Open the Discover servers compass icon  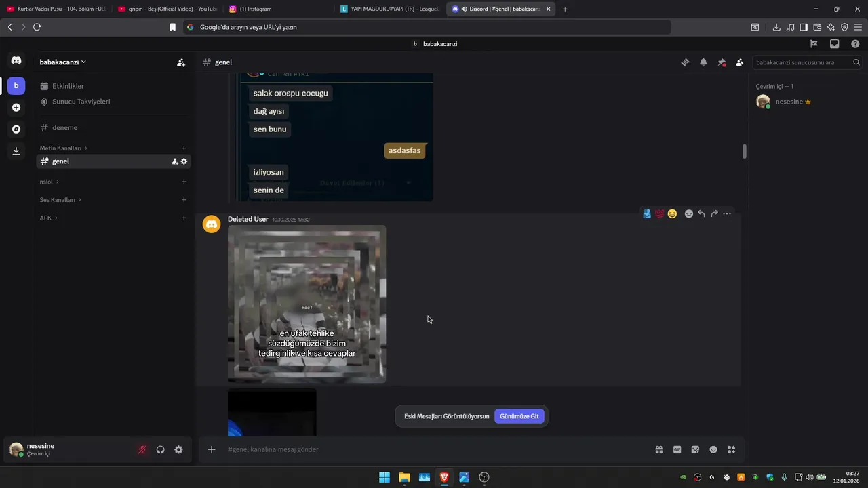(16, 129)
